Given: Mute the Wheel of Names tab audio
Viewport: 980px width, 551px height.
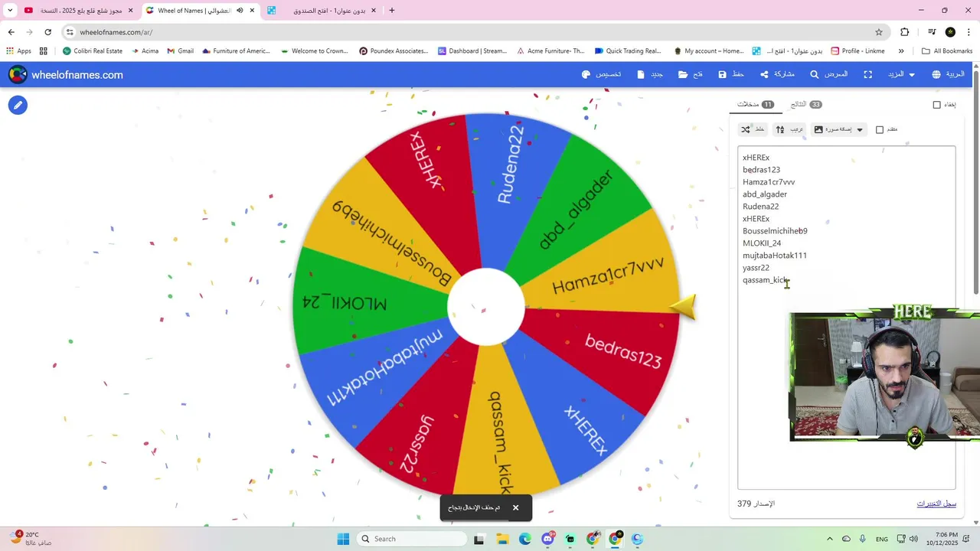Looking at the screenshot, I should 240,11.
